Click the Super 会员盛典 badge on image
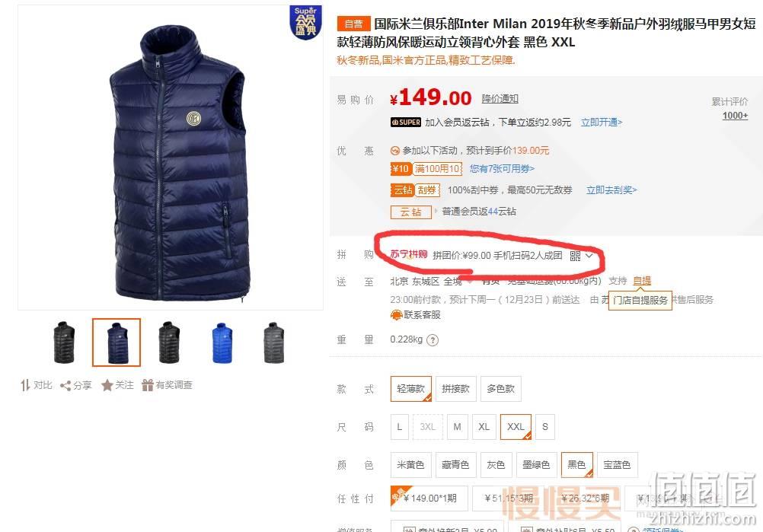Viewport: 763px width, 532px height. click(x=305, y=22)
